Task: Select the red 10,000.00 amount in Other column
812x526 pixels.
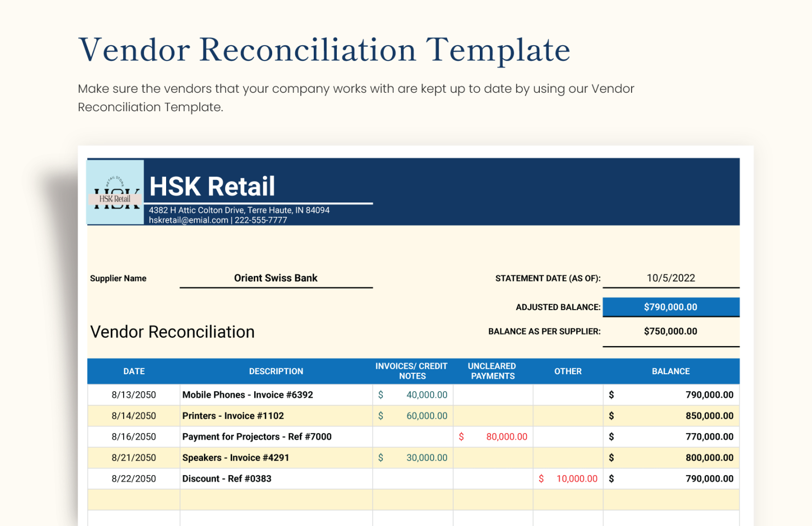Action: pos(576,479)
